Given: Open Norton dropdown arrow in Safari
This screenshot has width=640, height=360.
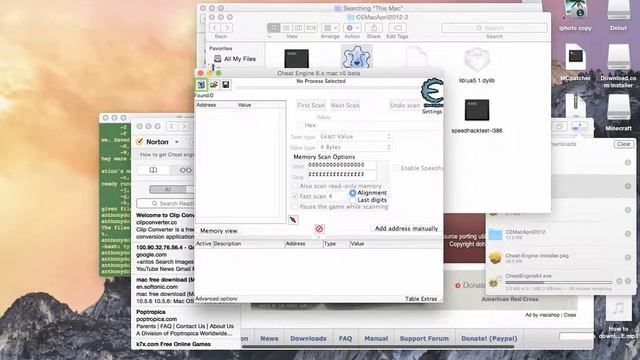Looking at the screenshot, I should tap(177, 142).
